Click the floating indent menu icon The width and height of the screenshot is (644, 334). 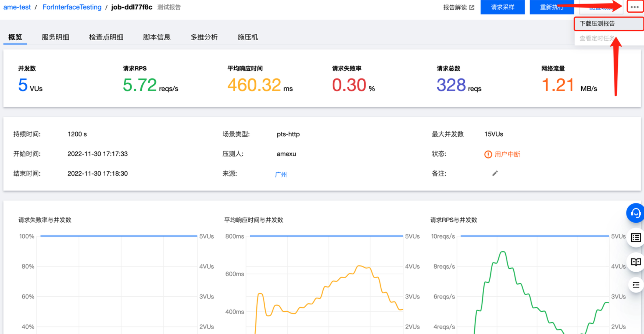point(636,285)
